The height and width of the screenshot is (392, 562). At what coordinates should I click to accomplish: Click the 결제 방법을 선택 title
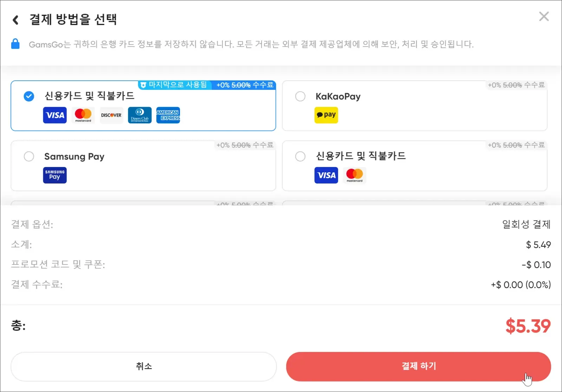(73, 19)
